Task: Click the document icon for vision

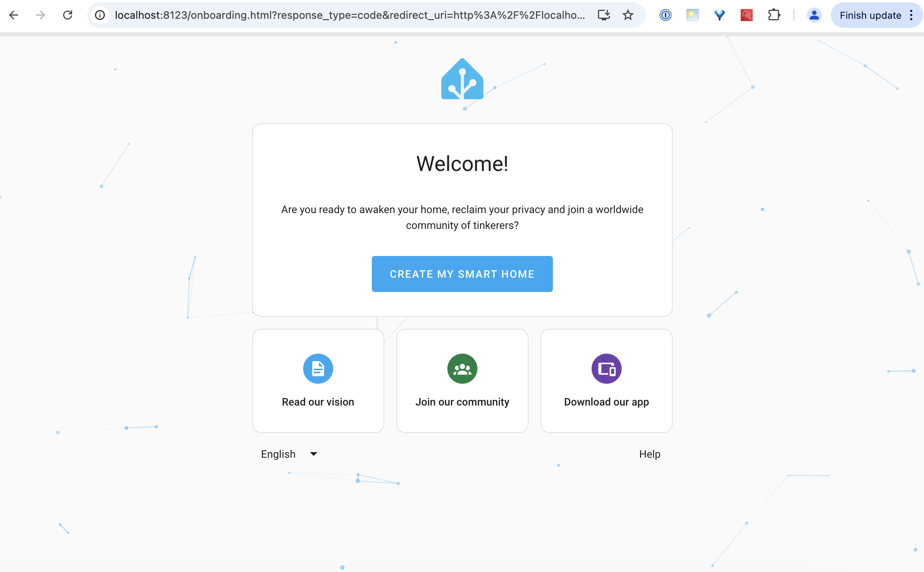Action: coord(317,368)
